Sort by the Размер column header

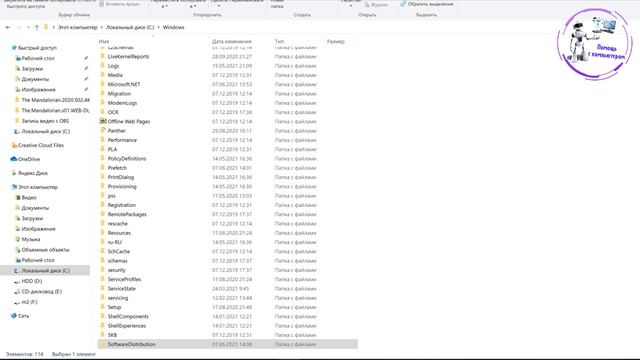(x=336, y=41)
